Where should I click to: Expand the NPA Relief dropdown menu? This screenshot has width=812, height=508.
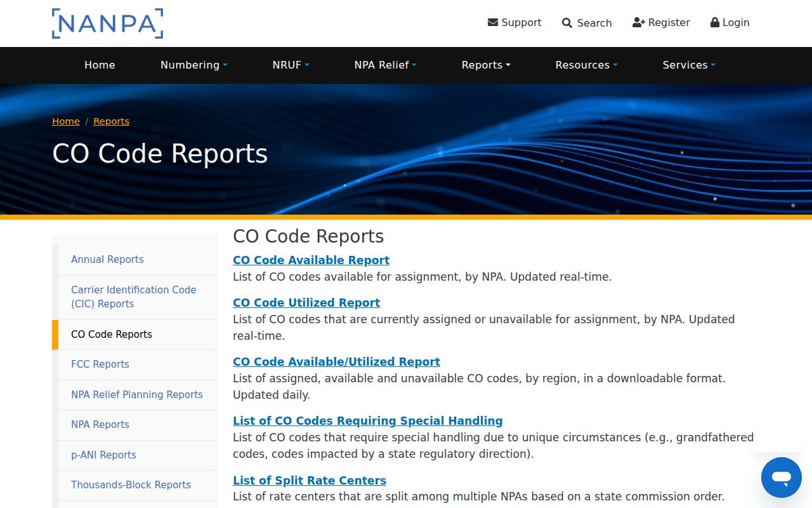click(385, 65)
